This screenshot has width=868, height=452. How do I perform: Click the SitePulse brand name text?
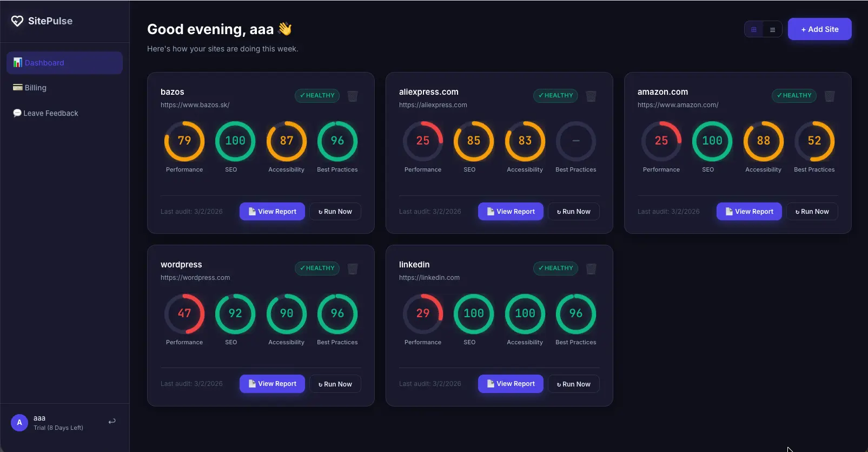click(x=50, y=21)
